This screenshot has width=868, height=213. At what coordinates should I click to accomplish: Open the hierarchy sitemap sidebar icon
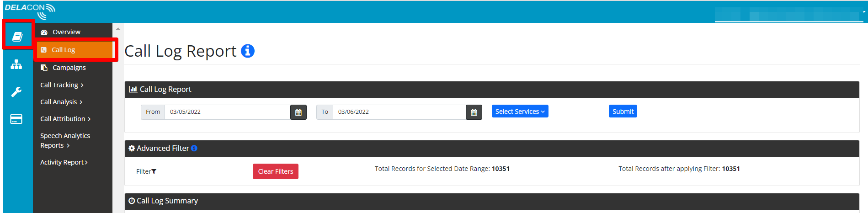tap(16, 64)
